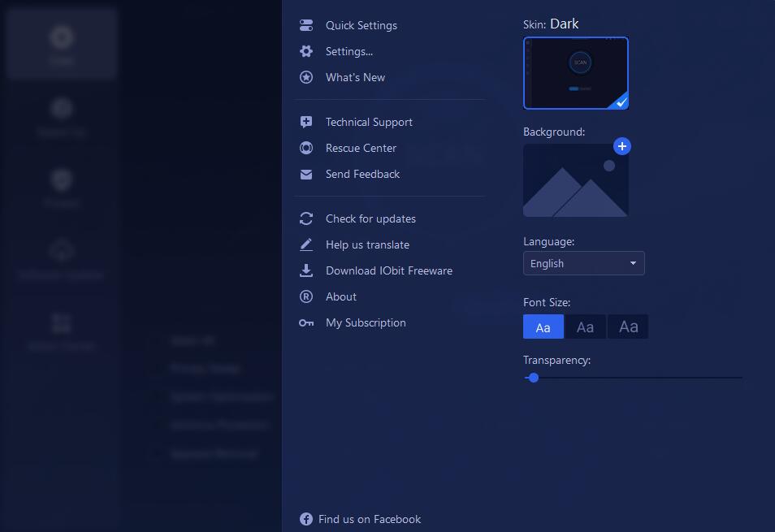Choose Download IObit Freeware

coord(389,270)
